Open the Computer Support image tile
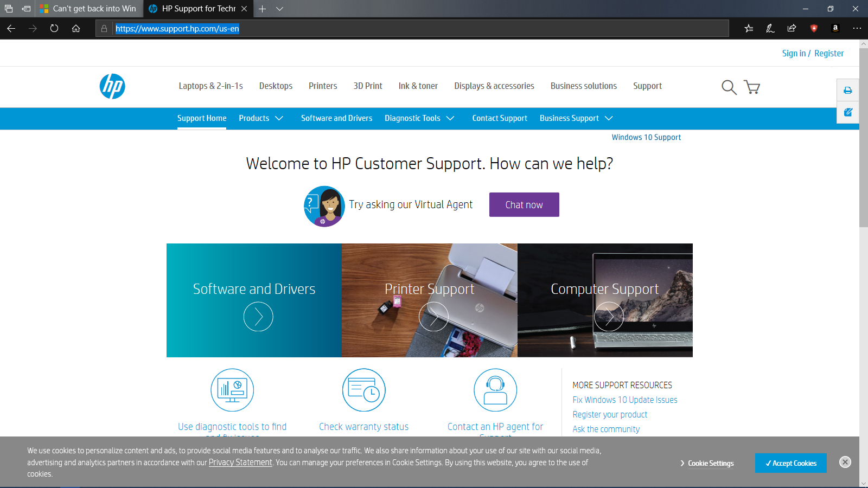The image size is (868, 488). point(605,300)
